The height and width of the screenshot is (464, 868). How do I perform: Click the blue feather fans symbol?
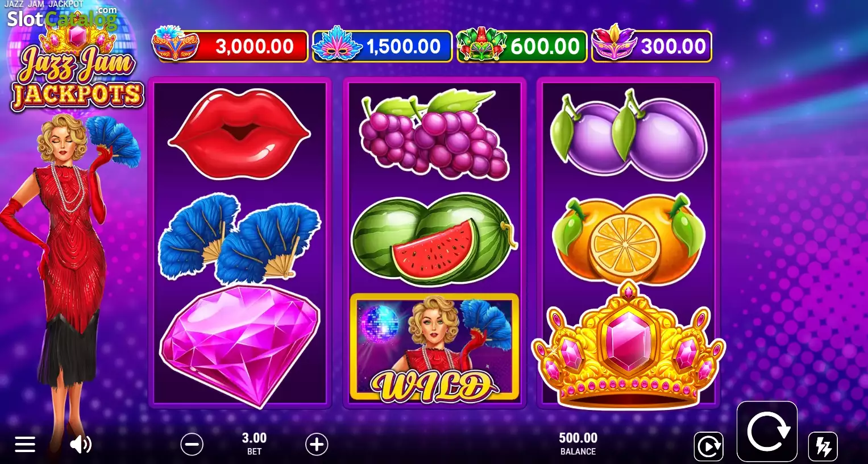pos(239,238)
